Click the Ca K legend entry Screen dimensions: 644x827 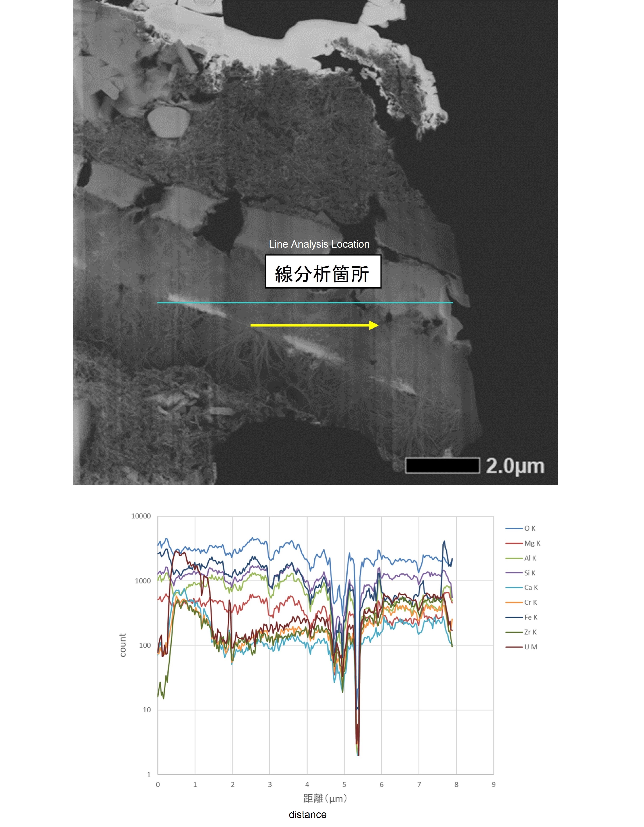(522, 588)
